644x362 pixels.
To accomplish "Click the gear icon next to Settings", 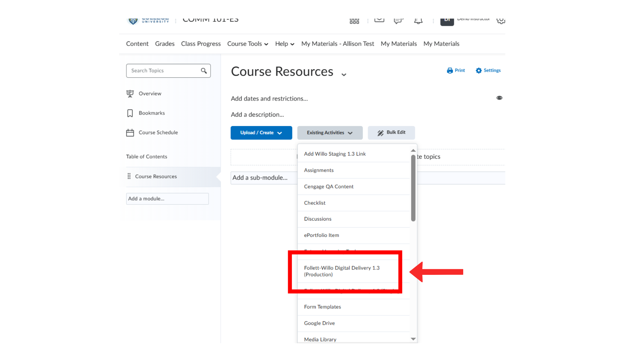I will point(479,70).
